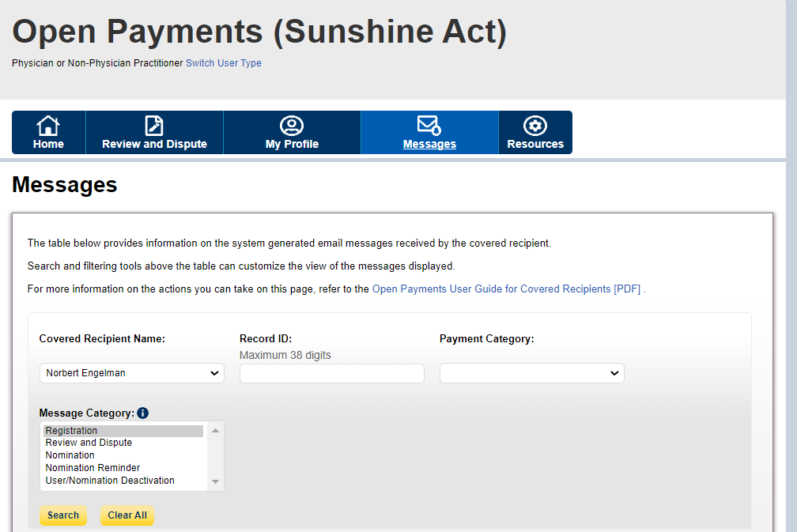Click the Switch User Type link
Image resolution: width=797 pixels, height=532 pixels.
[224, 63]
